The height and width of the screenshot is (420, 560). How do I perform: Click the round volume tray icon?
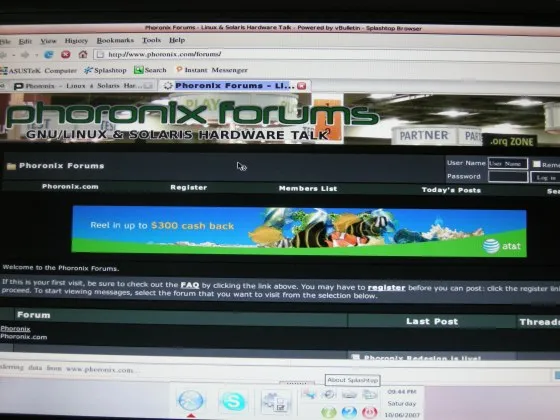329,394
